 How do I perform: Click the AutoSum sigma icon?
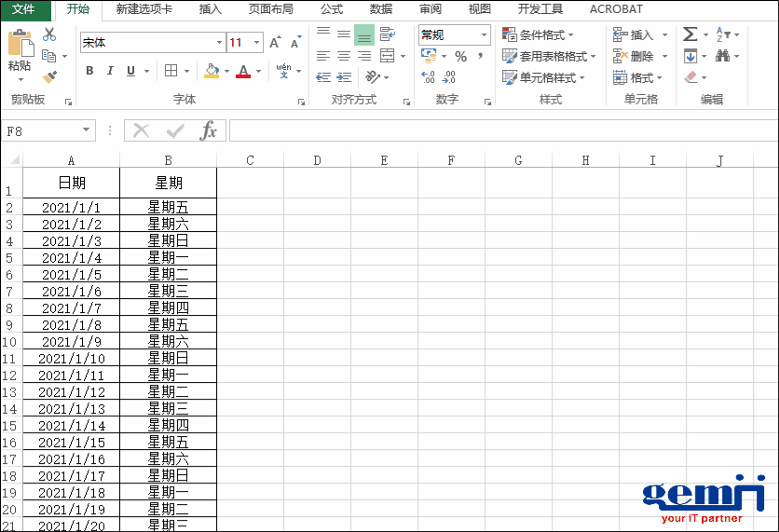(690, 34)
